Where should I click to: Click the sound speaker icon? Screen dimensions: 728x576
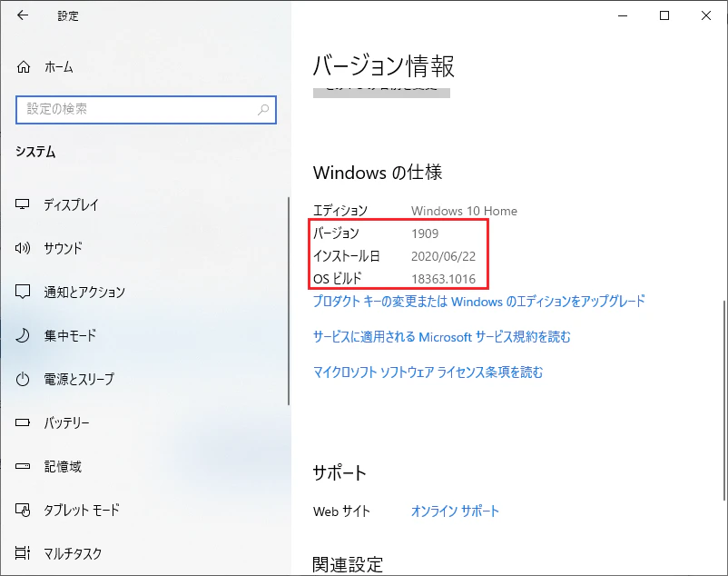coord(23,248)
